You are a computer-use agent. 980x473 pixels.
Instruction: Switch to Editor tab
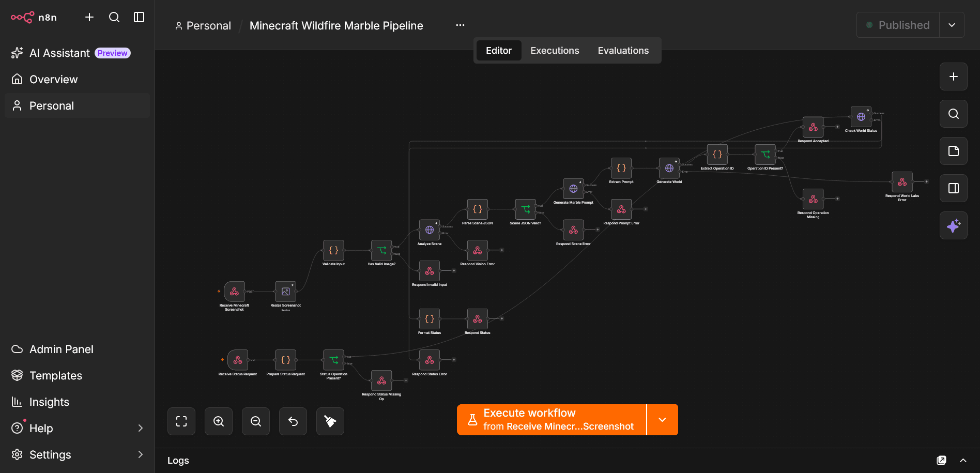click(x=498, y=51)
